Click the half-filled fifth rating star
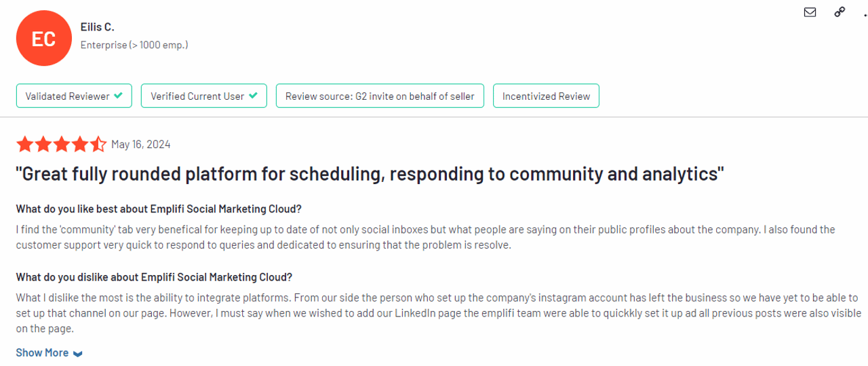 (98, 144)
